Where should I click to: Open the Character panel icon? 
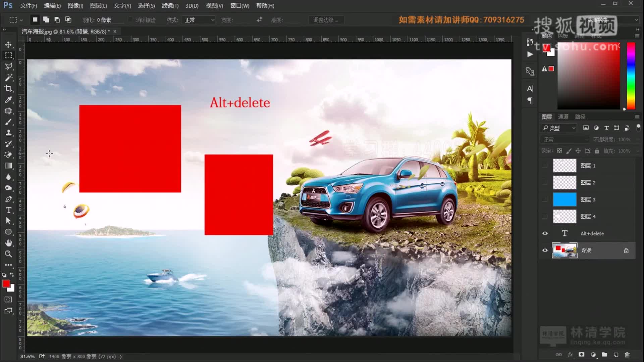click(x=530, y=89)
